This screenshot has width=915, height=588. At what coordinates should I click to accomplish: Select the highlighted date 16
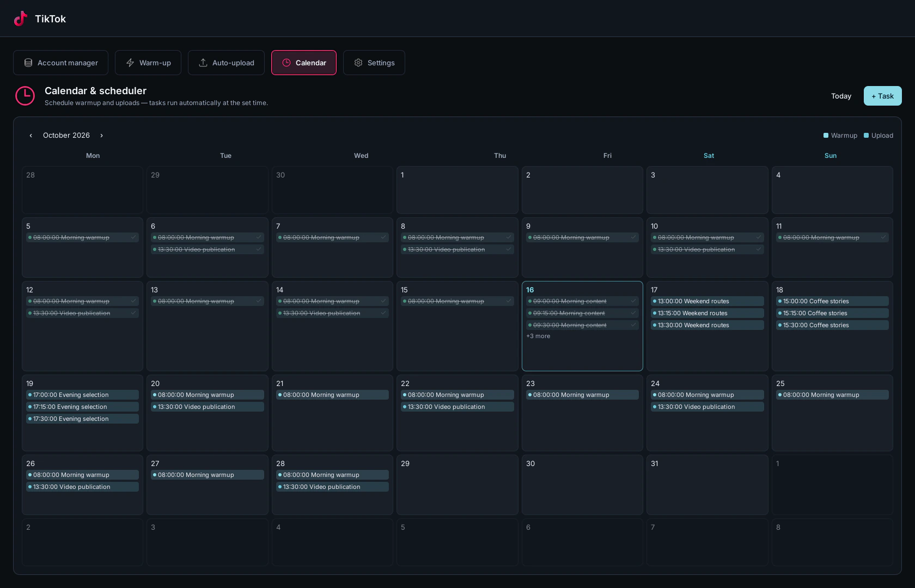tap(530, 290)
